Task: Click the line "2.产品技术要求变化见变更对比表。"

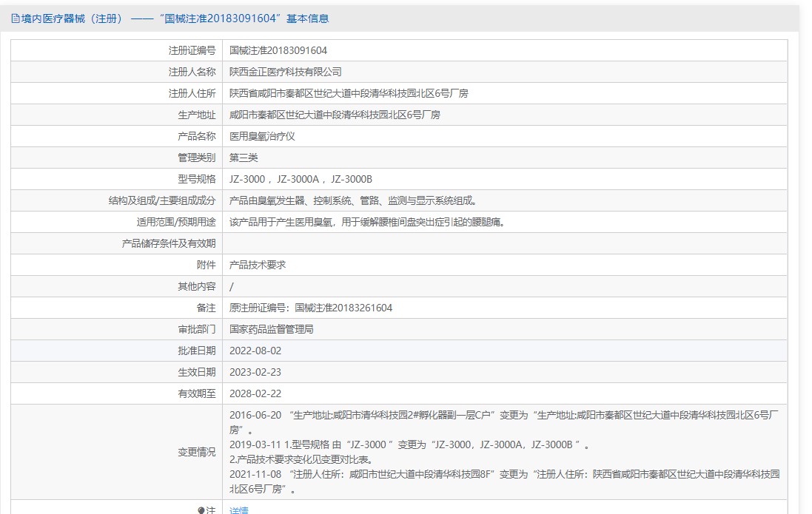Action: tap(301, 460)
